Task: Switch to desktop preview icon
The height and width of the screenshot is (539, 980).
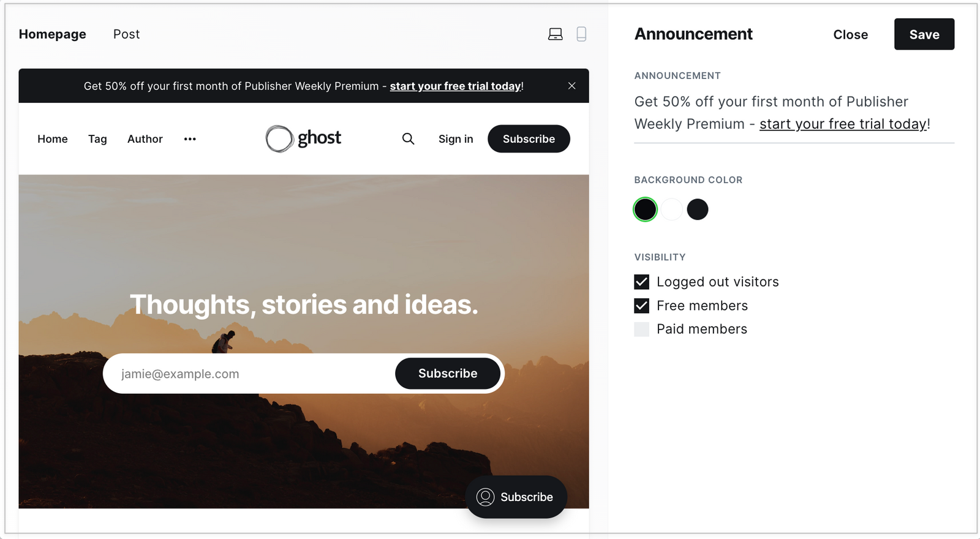Action: tap(555, 34)
